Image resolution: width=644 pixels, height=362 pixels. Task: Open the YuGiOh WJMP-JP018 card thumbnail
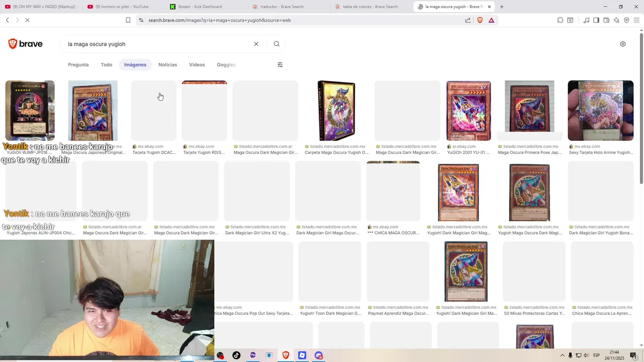[x=30, y=111]
